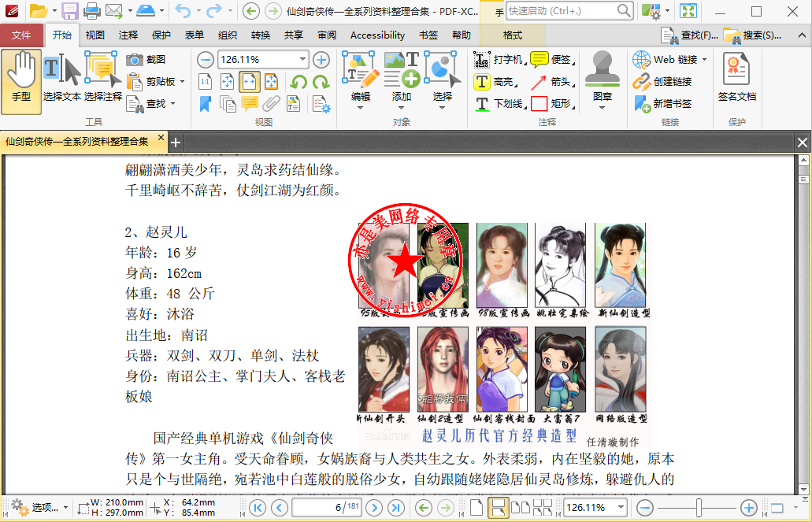The image size is (812, 522).
Task: Zoom in with the ribbon plus button
Action: click(x=321, y=60)
